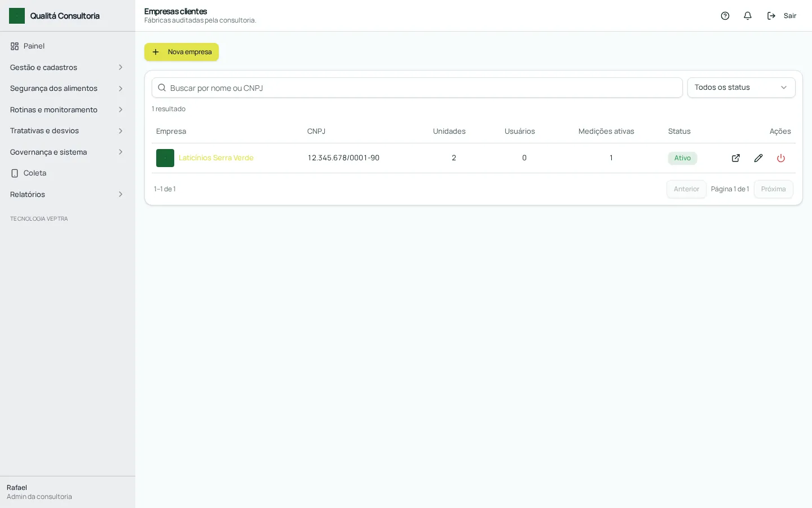Deactivate Laticínios Serra Verde via power icon

pos(781,158)
